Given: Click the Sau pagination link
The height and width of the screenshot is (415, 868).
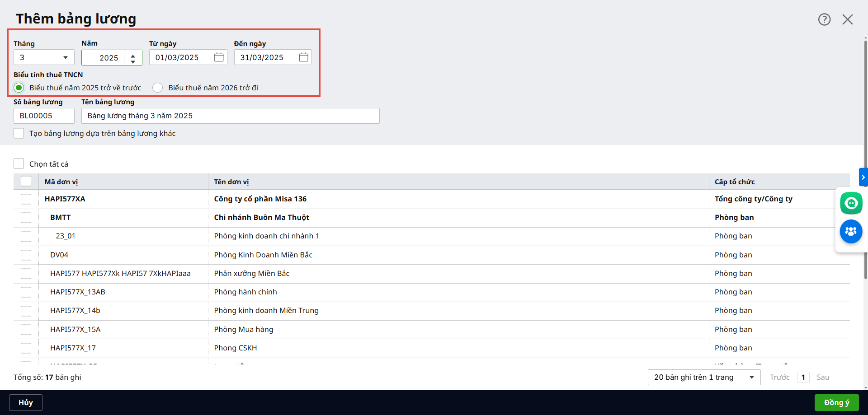Looking at the screenshot, I should 823,377.
